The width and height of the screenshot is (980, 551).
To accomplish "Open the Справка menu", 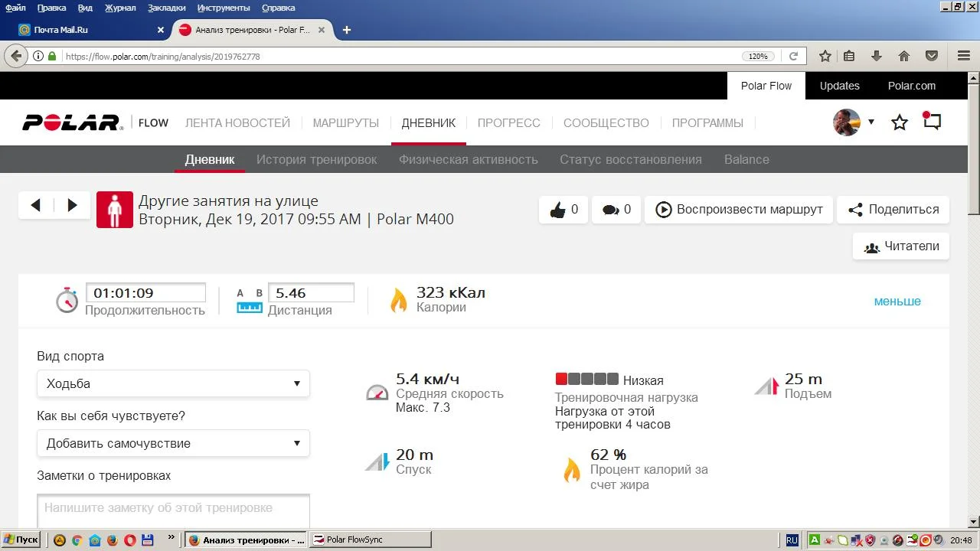I will tap(278, 8).
